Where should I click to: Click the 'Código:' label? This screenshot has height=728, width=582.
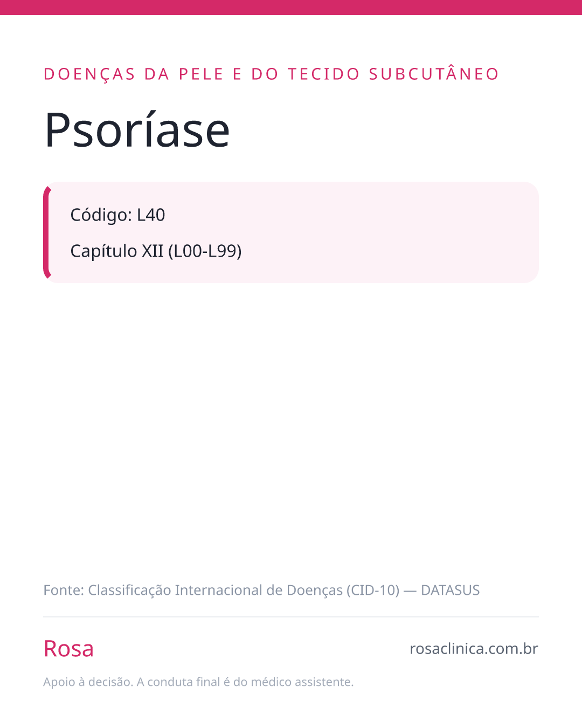[101, 215]
